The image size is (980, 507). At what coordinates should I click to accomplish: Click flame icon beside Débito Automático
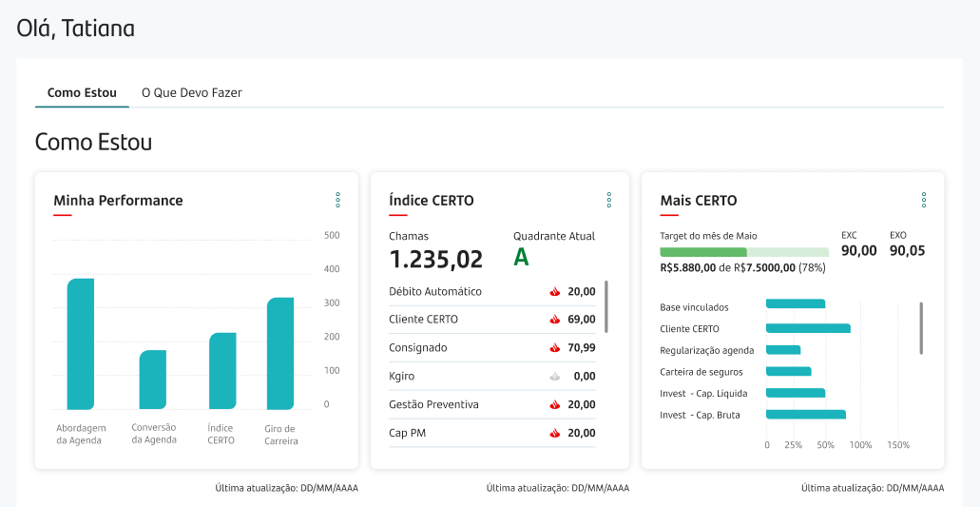[x=554, y=291]
